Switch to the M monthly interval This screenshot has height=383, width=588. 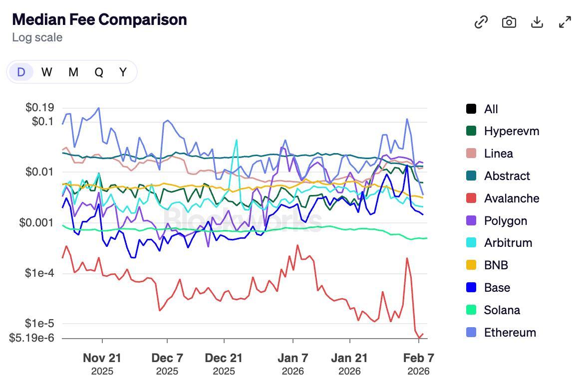coord(73,72)
